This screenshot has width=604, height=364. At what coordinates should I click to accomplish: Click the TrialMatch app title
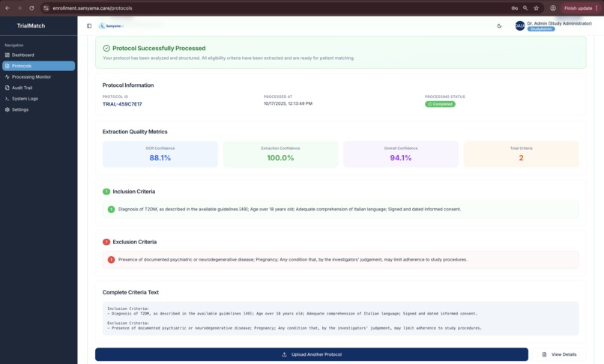[x=31, y=25]
